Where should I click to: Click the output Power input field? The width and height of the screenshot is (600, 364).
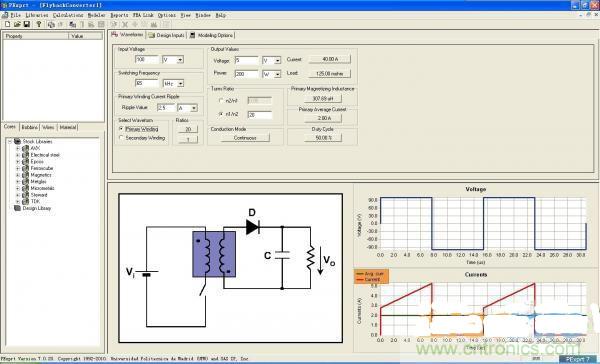click(246, 74)
